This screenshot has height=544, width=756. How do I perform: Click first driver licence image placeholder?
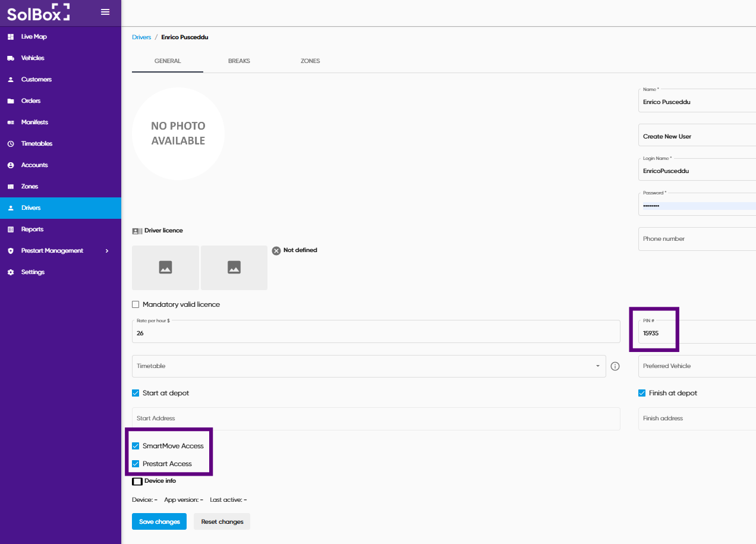point(165,268)
